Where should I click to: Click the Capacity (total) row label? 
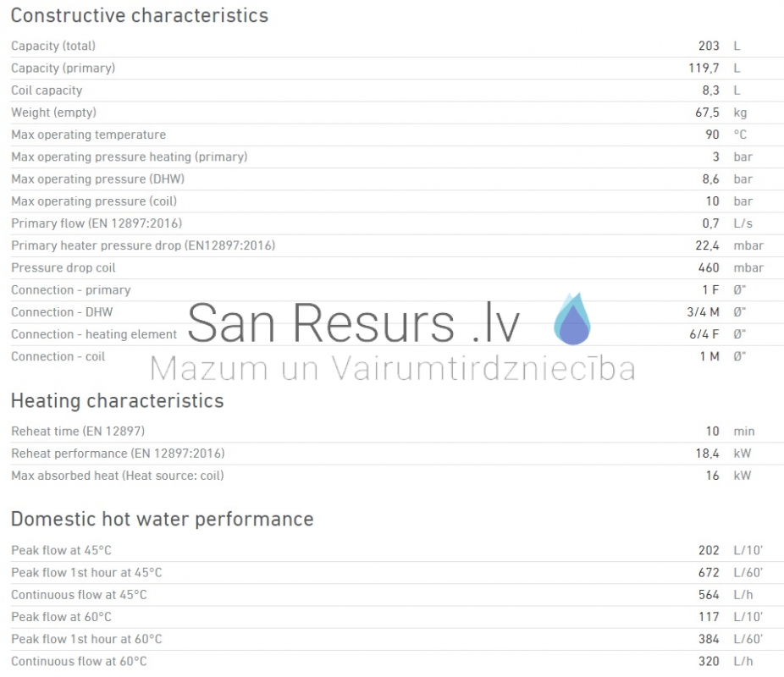(53, 46)
